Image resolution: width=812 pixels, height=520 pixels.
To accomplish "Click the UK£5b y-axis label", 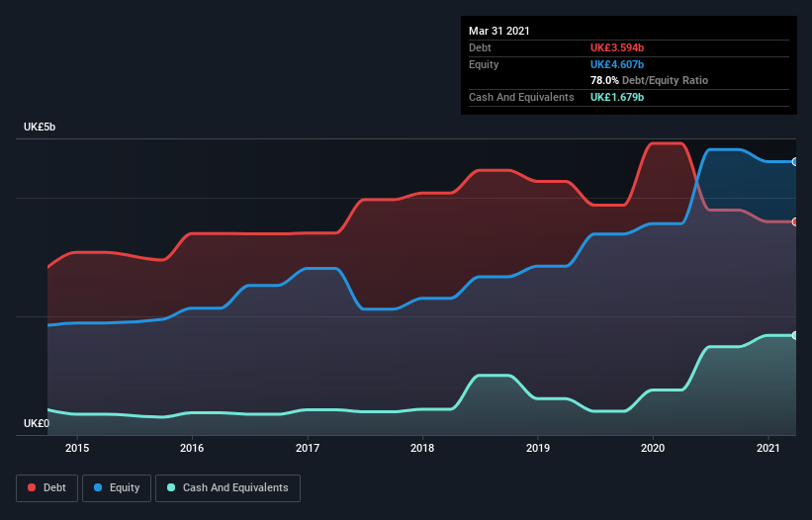I will point(40,127).
